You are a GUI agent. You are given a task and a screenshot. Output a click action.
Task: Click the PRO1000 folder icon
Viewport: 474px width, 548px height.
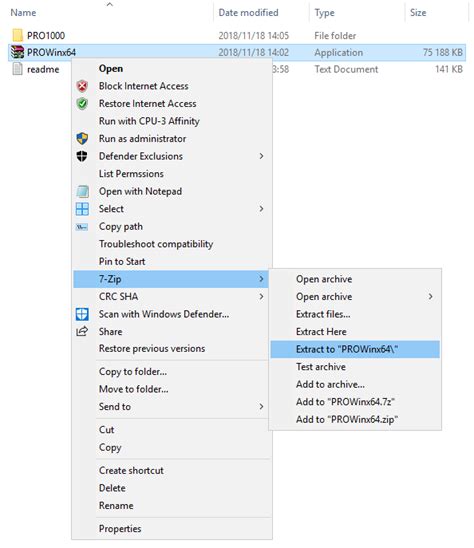tap(17, 35)
